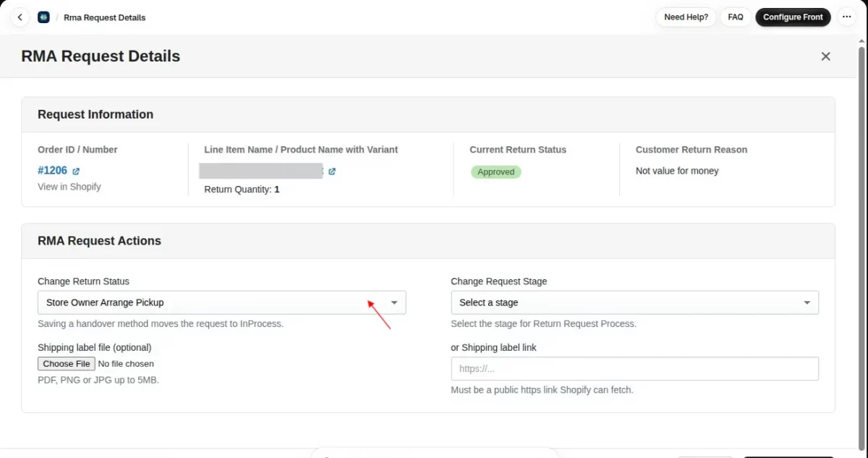Click the Rma Request Details breadcrumb text
This screenshot has height=458, width=868.
click(x=104, y=17)
